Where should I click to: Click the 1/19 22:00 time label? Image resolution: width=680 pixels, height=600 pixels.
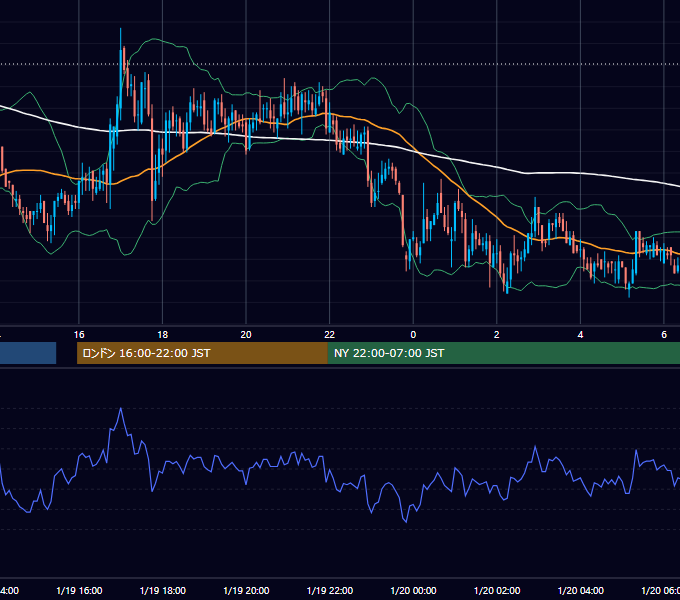[x=330, y=590]
